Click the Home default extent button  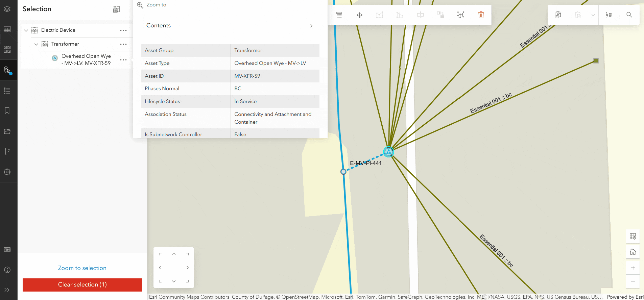point(633,252)
